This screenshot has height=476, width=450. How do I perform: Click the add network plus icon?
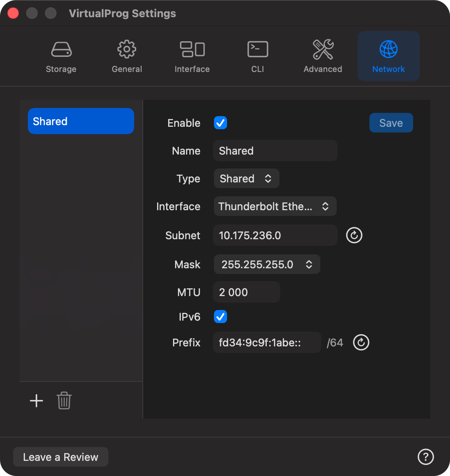(36, 401)
